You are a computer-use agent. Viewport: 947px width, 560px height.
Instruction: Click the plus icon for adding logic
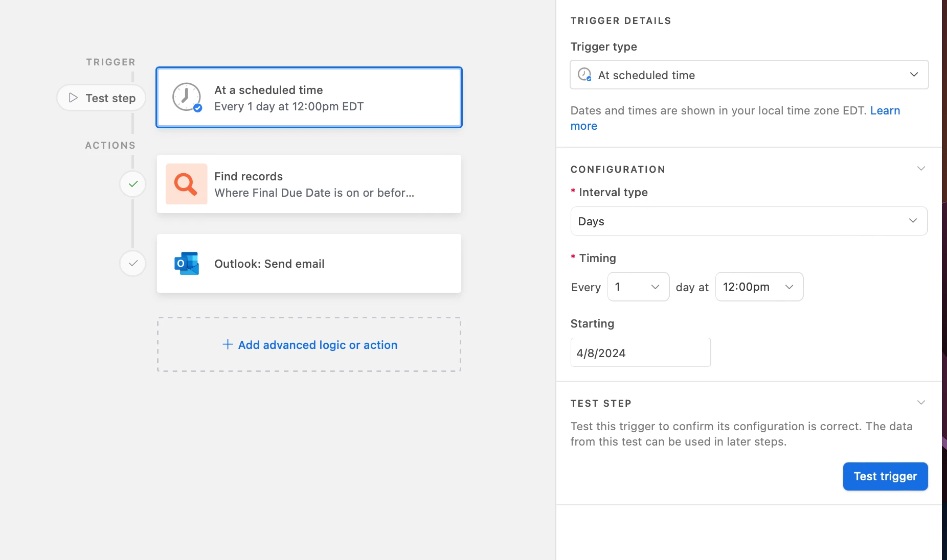(x=228, y=345)
